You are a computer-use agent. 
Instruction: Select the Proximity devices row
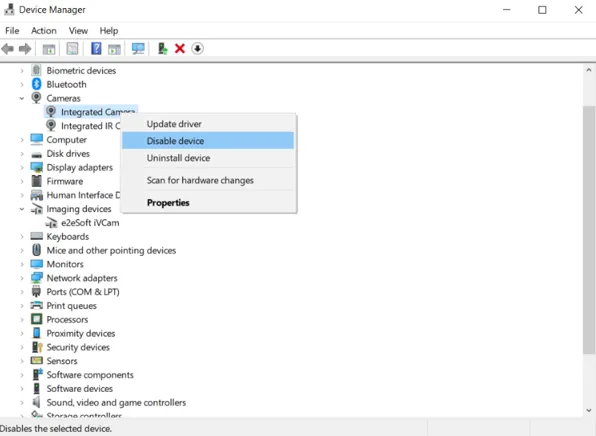[x=81, y=333]
